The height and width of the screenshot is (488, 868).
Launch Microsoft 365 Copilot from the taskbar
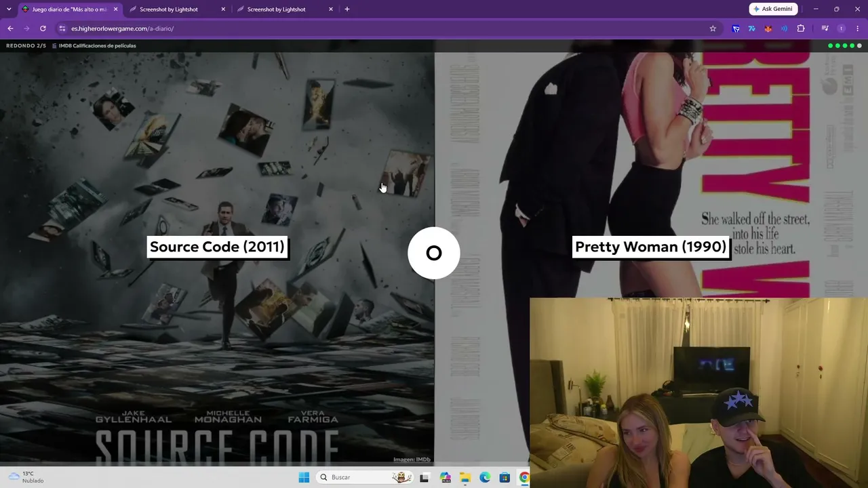point(445,477)
